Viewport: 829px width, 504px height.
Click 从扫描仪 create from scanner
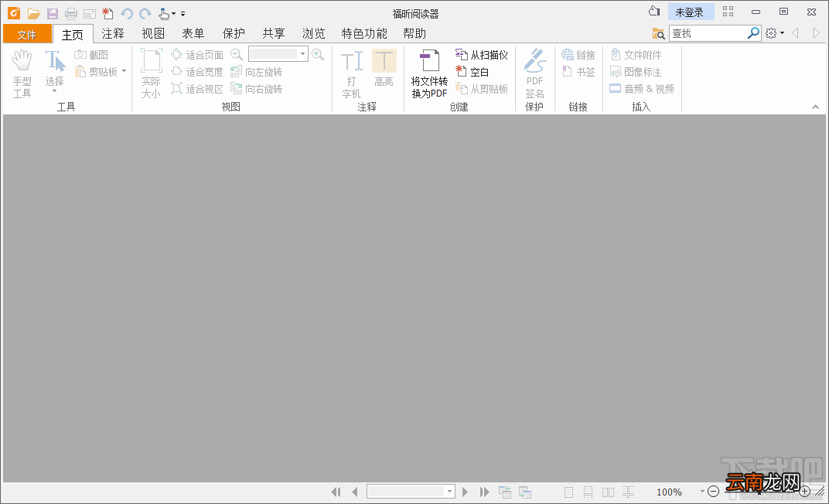[482, 54]
